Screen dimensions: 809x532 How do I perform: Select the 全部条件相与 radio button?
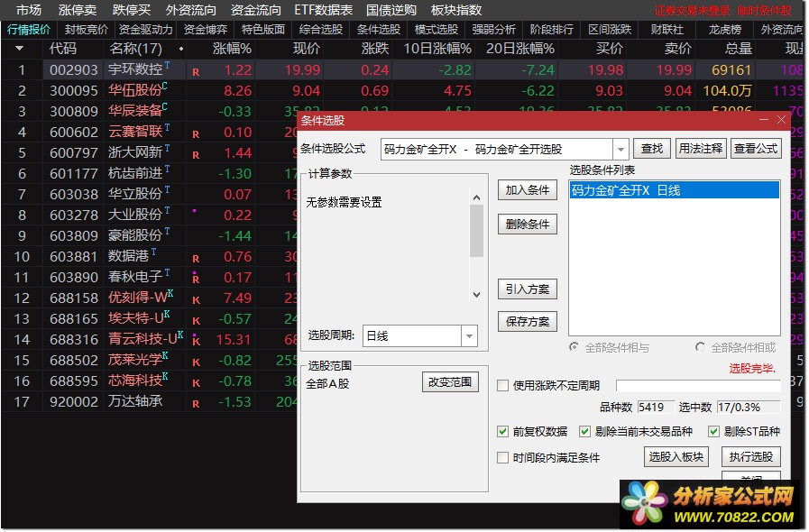coord(574,347)
